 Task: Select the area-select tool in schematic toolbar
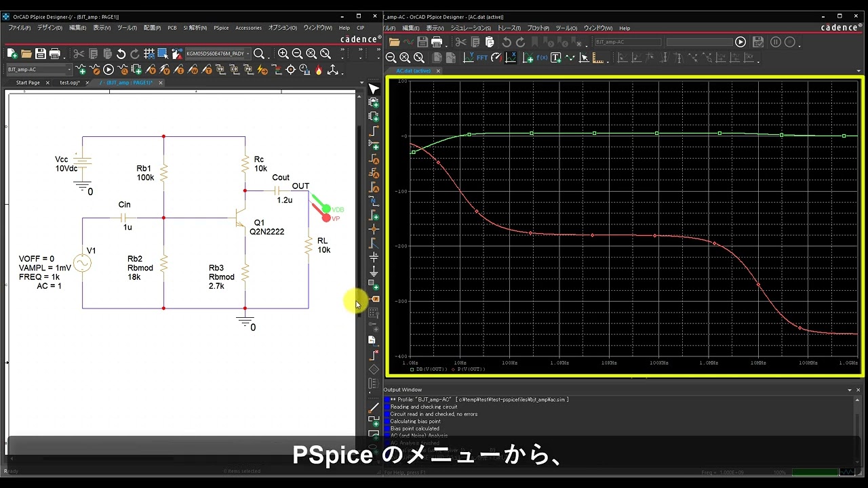click(163, 54)
